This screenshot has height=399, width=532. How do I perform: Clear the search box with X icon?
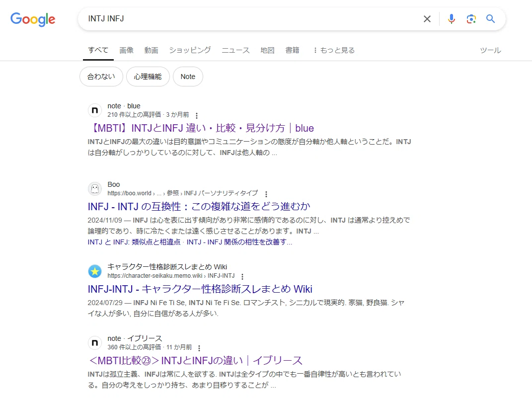pyautogui.click(x=427, y=19)
